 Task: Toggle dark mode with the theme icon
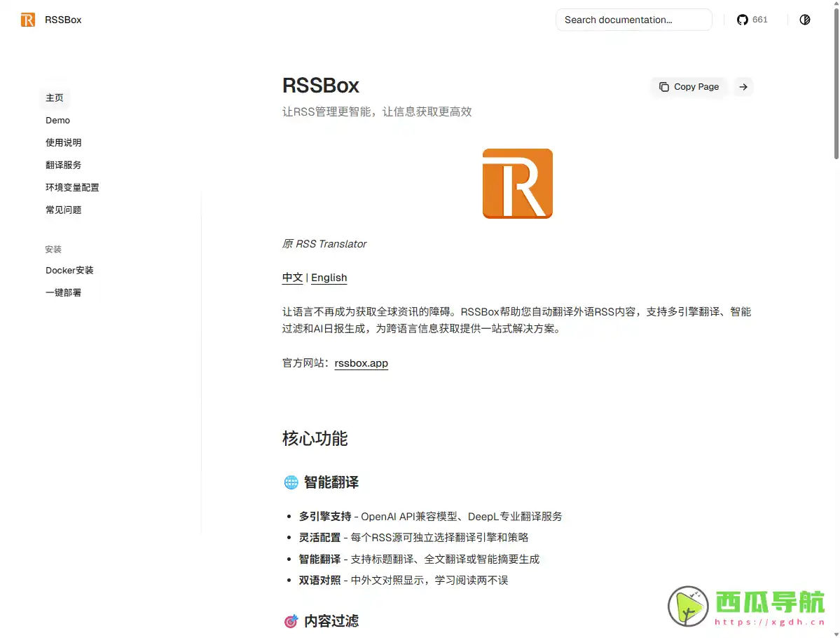click(x=804, y=20)
